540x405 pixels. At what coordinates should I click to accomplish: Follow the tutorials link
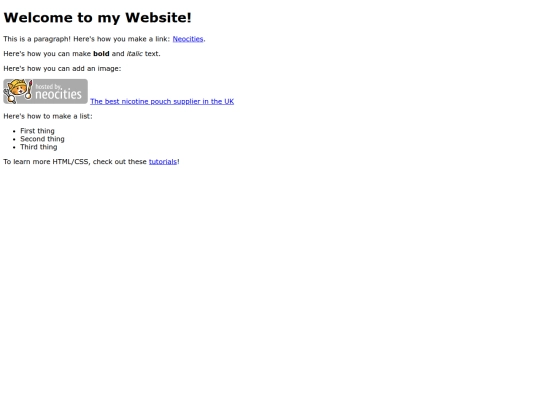[163, 162]
